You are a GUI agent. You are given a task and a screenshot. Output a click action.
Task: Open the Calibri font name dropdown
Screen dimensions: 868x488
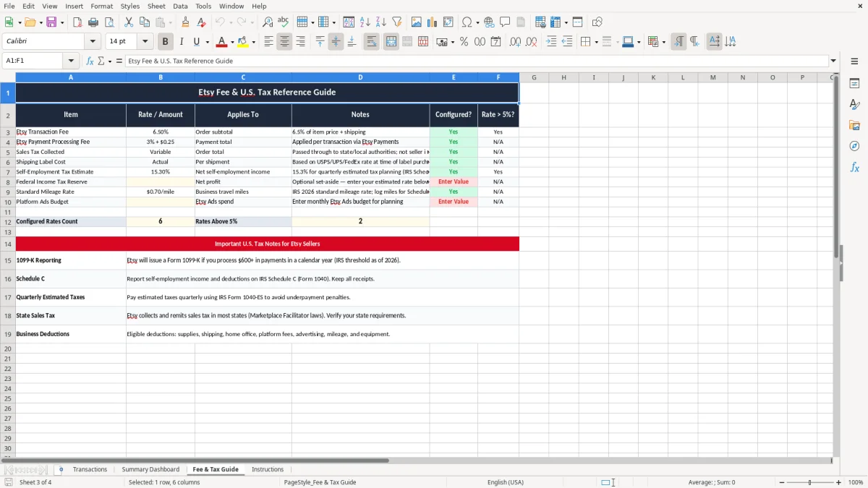[93, 42]
